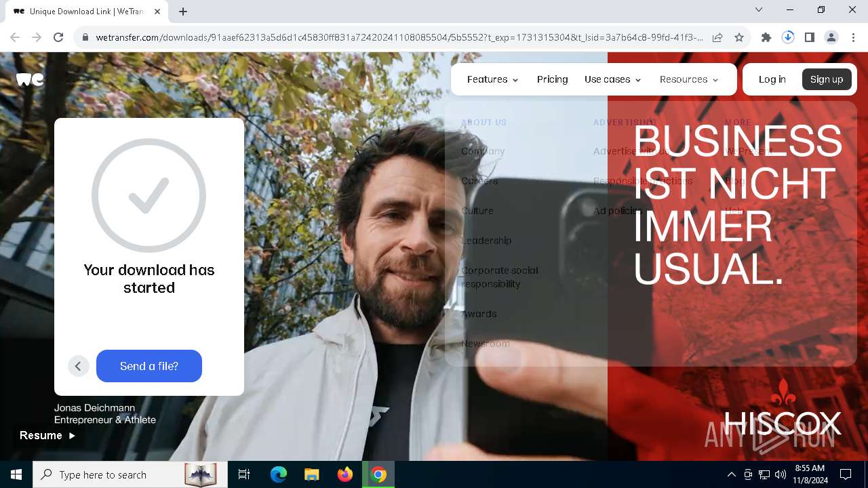Screen dimensions: 868x488
Task: Open the Company link
Action: [x=483, y=151]
